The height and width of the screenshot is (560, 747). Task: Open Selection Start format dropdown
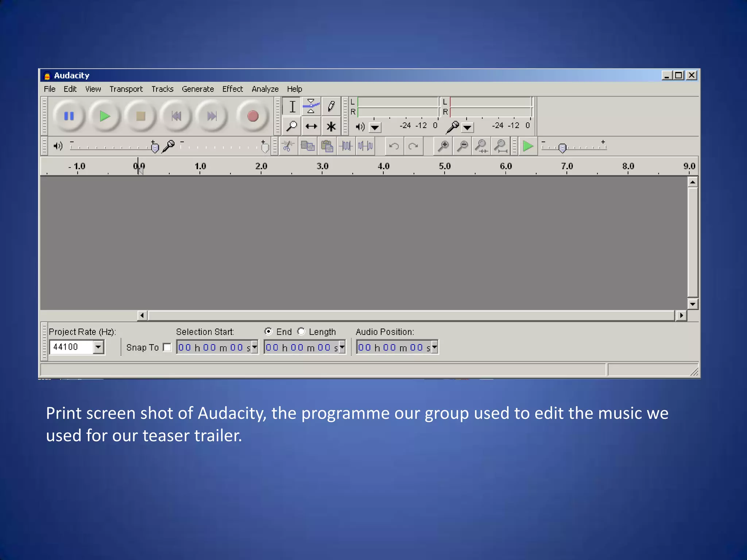255,347
